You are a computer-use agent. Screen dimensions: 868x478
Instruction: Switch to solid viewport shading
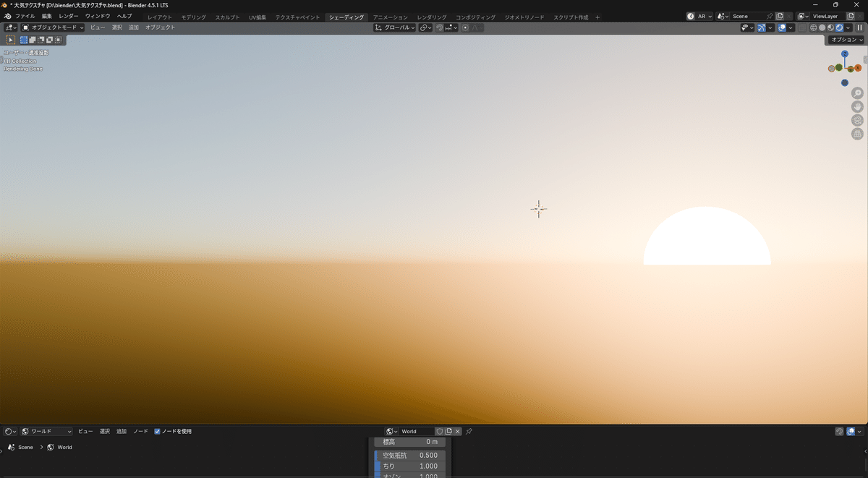pos(822,27)
